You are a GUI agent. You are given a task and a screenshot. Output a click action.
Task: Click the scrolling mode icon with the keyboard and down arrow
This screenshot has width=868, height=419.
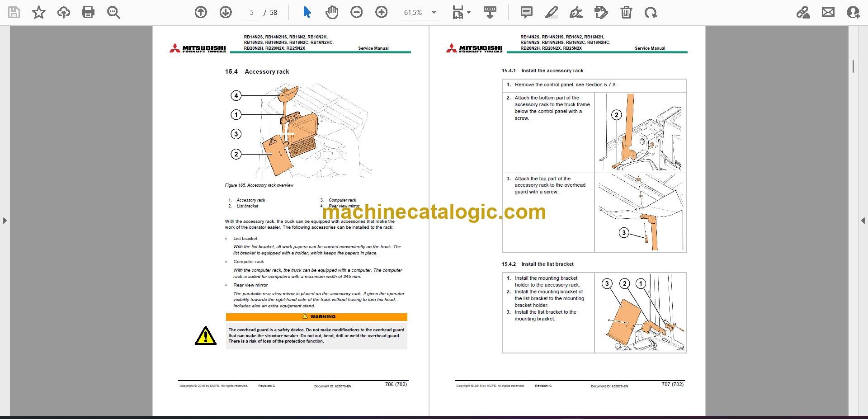(x=490, y=12)
